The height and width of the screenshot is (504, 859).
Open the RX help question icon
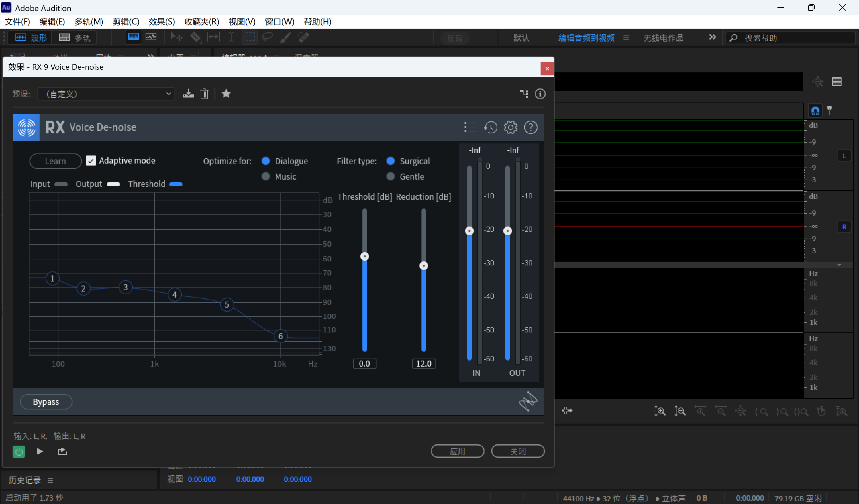(x=531, y=127)
